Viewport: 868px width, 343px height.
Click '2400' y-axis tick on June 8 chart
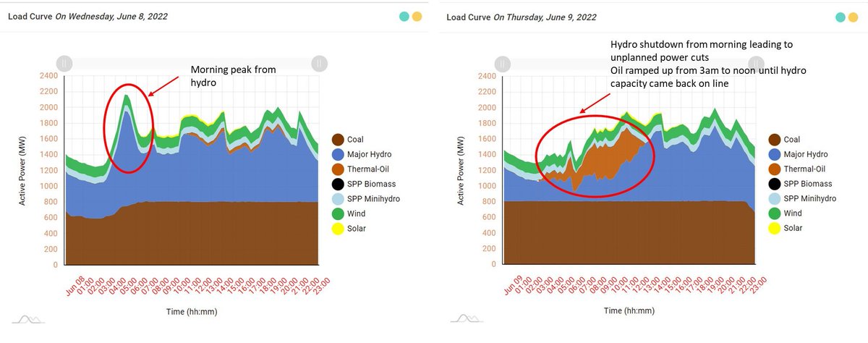(x=48, y=75)
